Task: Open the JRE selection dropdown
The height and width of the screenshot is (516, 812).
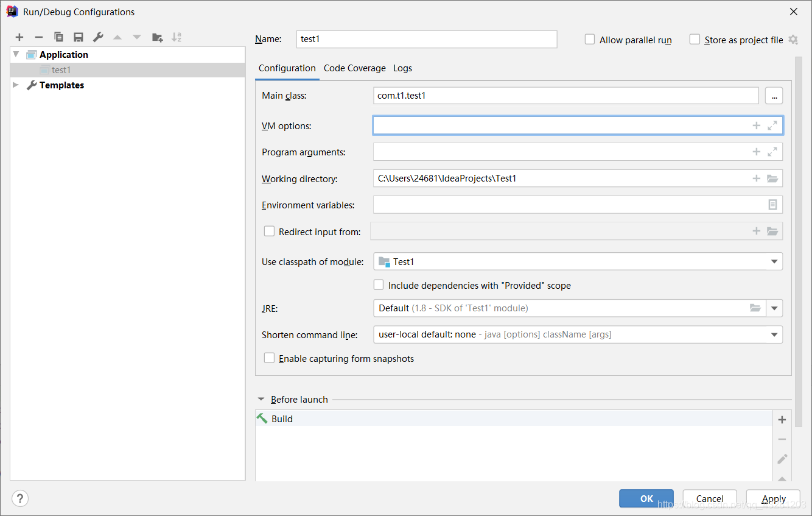Action: 774,308
